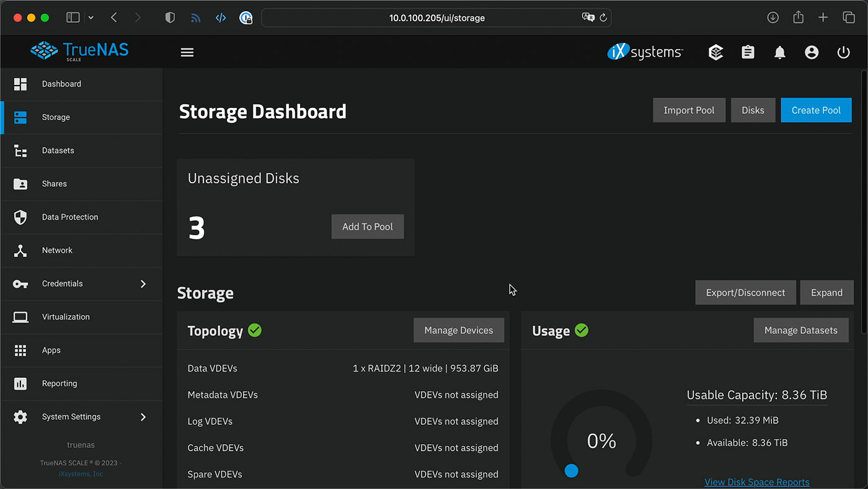
Task: Click the Manage Devices button
Action: click(459, 330)
